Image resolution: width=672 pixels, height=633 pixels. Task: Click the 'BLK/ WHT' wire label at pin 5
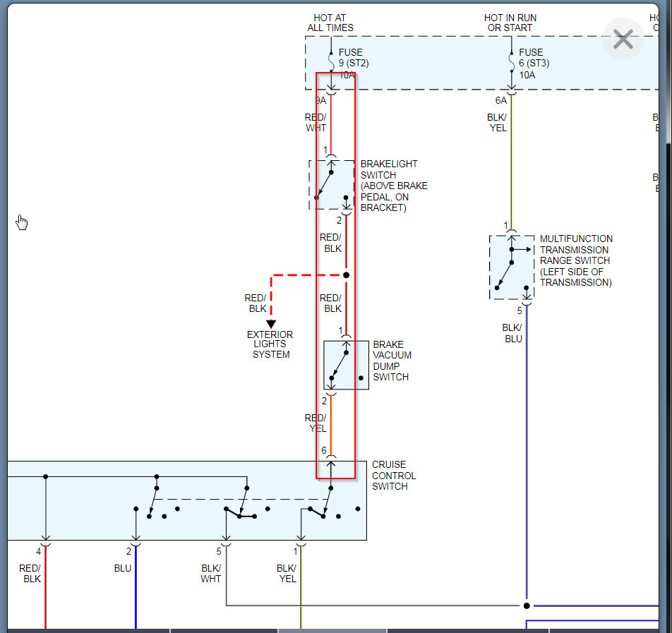(211, 574)
